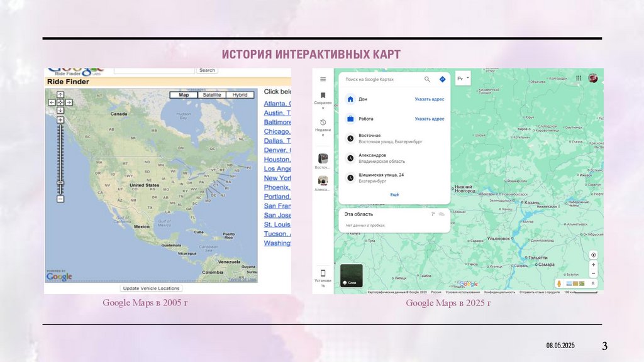Click the Street View pegman icon
Image resolution: width=644 pixels, height=362 pixels.
[559, 283]
